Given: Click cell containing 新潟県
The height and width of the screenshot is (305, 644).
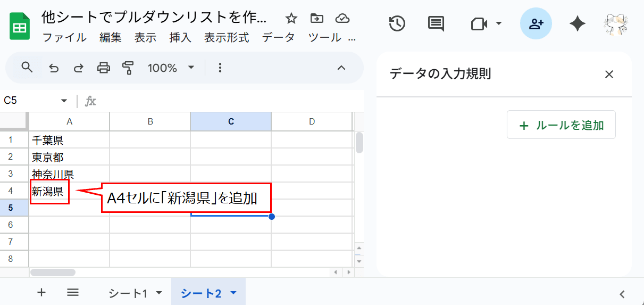Looking at the screenshot, I should pos(69,191).
